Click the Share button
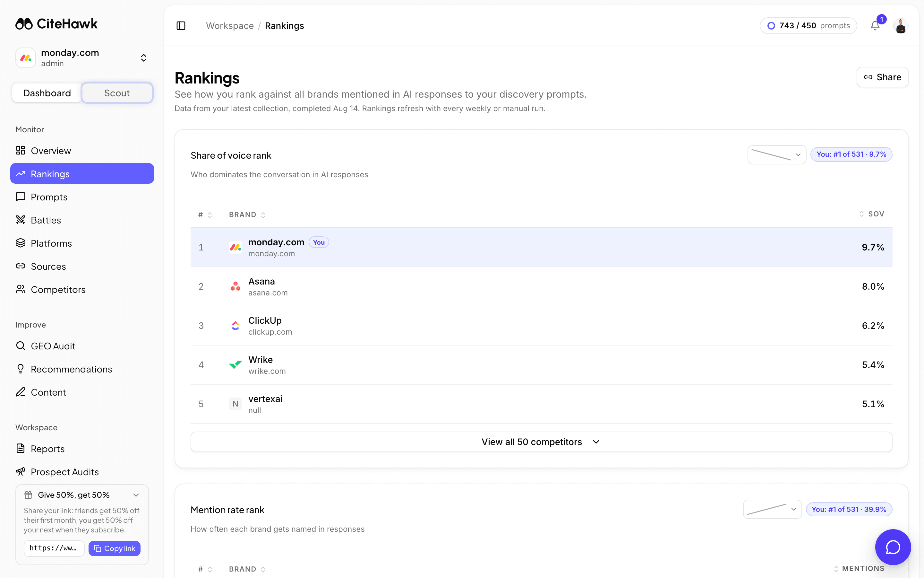Image resolution: width=924 pixels, height=578 pixels. pyautogui.click(x=882, y=77)
